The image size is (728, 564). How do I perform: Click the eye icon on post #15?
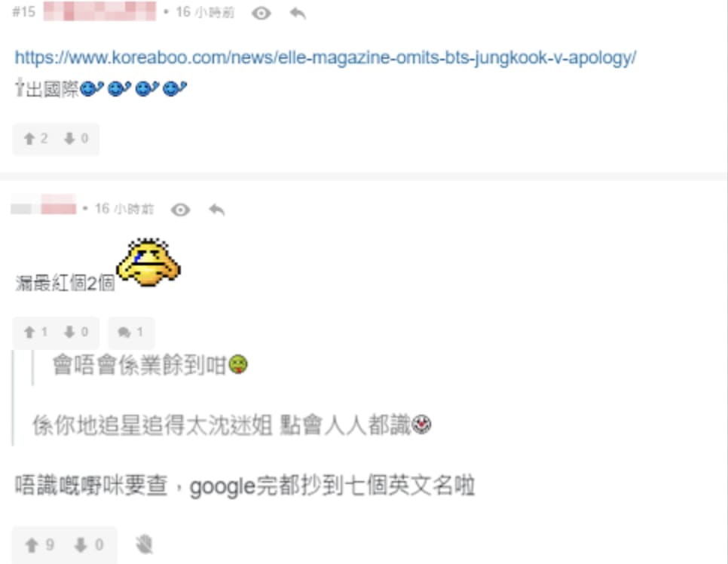[262, 14]
